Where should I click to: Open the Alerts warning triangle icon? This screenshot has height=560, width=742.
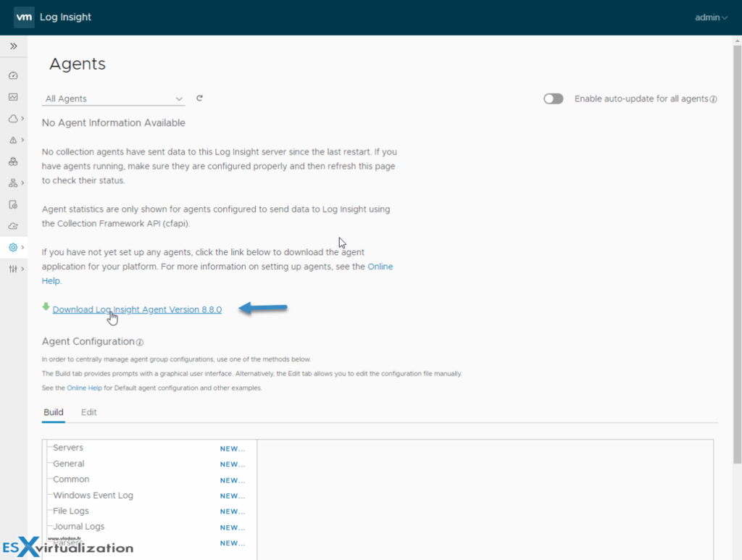(x=14, y=140)
